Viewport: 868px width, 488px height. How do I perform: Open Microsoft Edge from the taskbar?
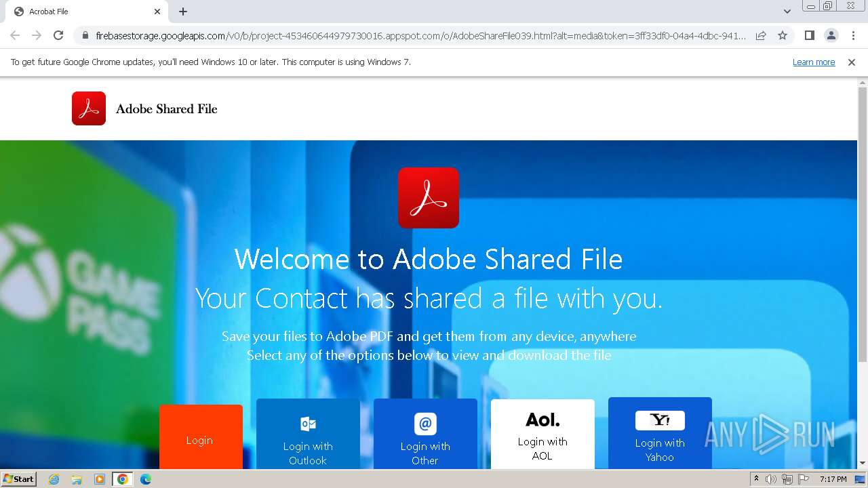(145, 479)
